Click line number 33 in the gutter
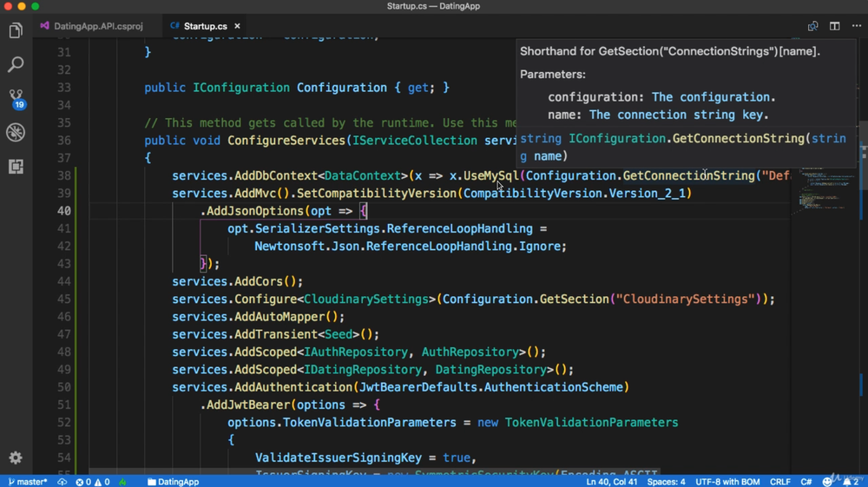The height and width of the screenshot is (487, 868). click(x=63, y=88)
